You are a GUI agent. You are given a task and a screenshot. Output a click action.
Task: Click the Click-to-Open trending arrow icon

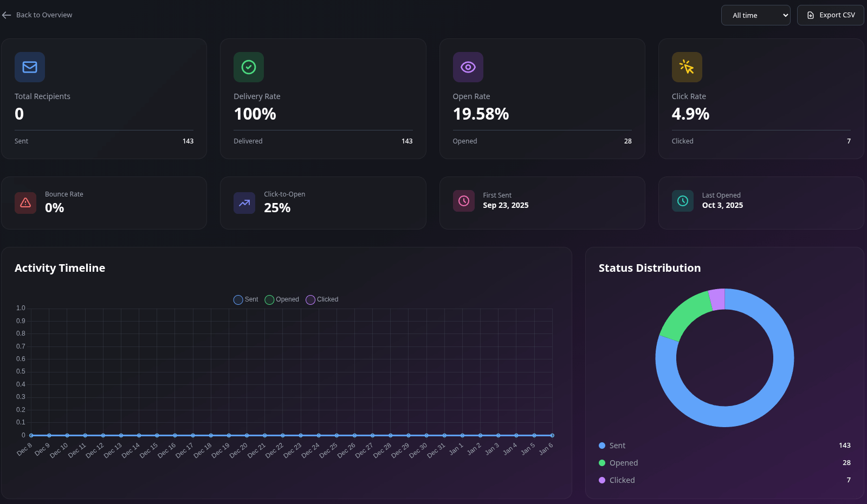(x=244, y=203)
